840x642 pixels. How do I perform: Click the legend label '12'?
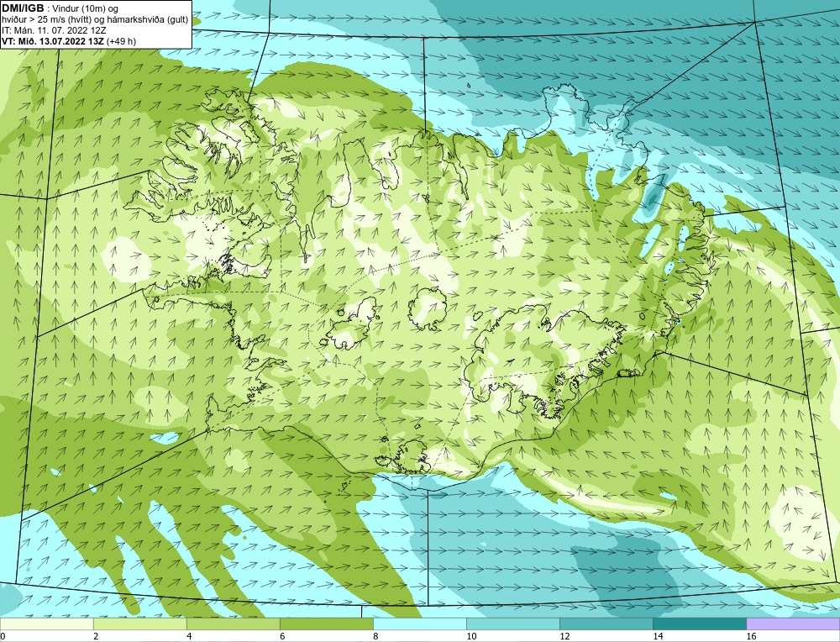pos(564,636)
